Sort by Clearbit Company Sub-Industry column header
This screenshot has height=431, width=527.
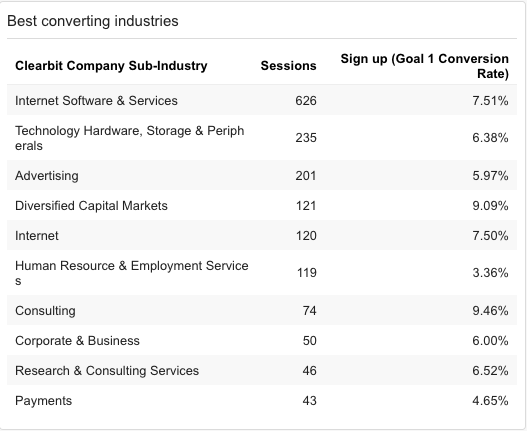[111, 66]
